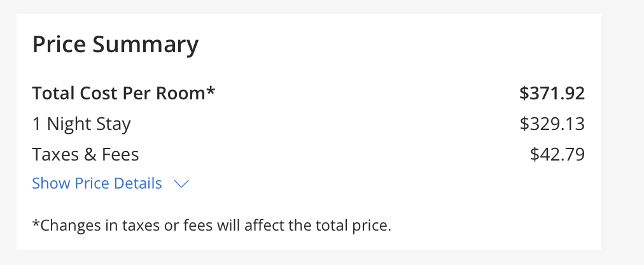Viewport: 644px width, 265px height.
Task: Expand the Show Price Details chevron
Action: pos(181,183)
